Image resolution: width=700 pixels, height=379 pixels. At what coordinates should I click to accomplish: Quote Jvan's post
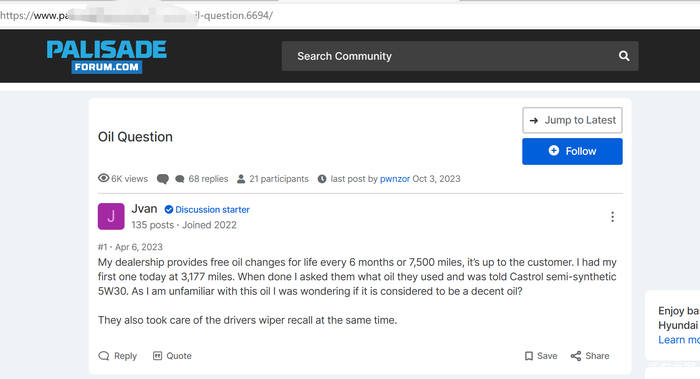point(172,356)
